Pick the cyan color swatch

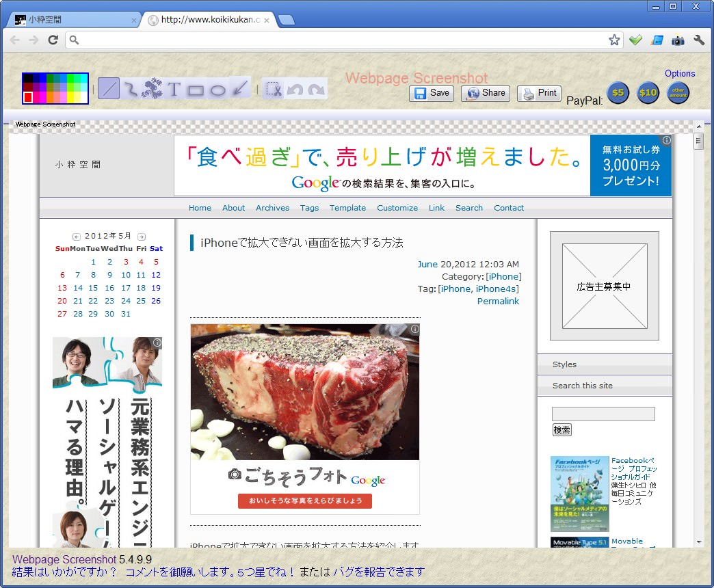coord(83,78)
